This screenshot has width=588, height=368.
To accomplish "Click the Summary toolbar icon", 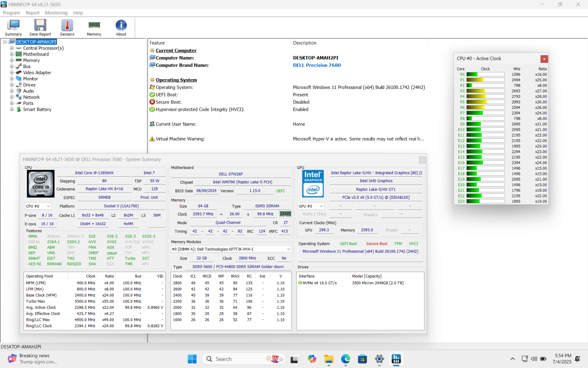I will pyautogui.click(x=13, y=27).
